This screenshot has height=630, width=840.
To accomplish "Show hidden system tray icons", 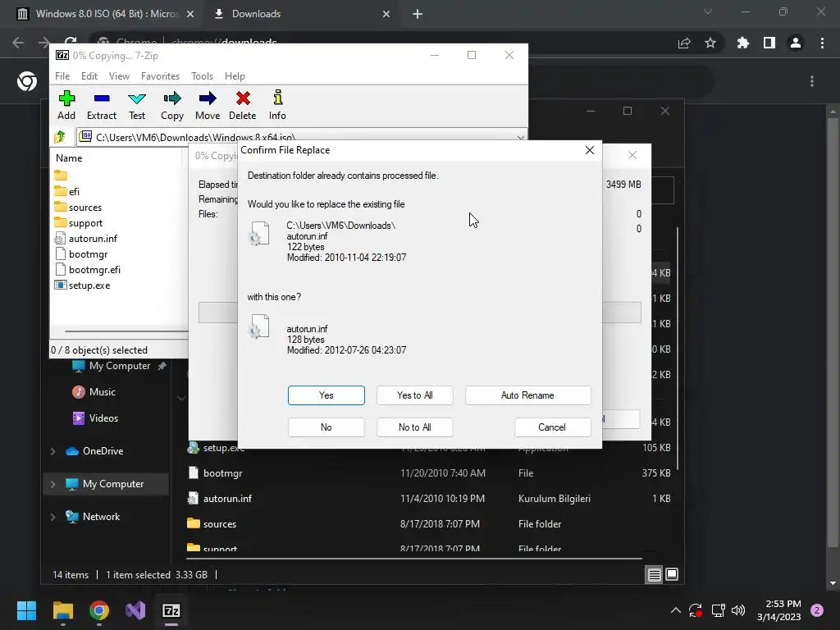I will (x=676, y=610).
